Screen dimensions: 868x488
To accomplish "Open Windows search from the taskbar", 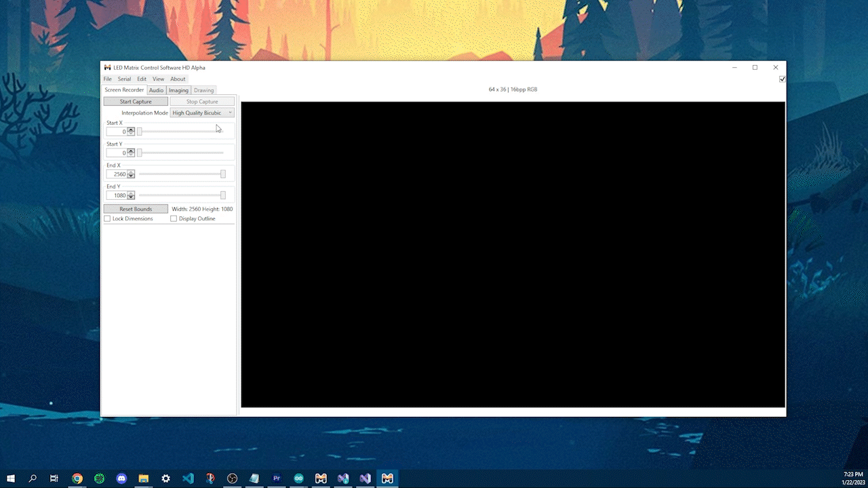I will [x=33, y=479].
